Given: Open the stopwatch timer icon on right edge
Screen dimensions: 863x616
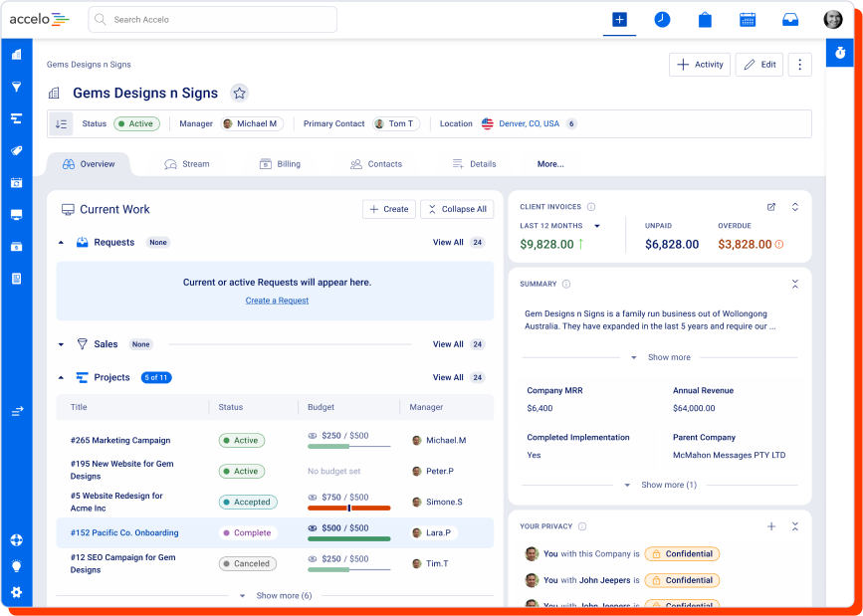Looking at the screenshot, I should pos(840,53).
